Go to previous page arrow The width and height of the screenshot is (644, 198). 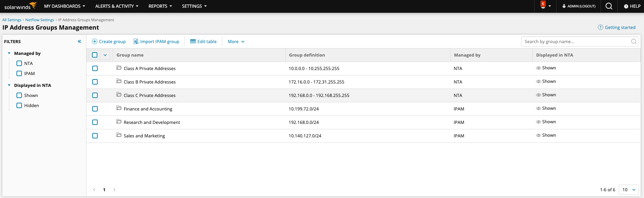coord(94,190)
